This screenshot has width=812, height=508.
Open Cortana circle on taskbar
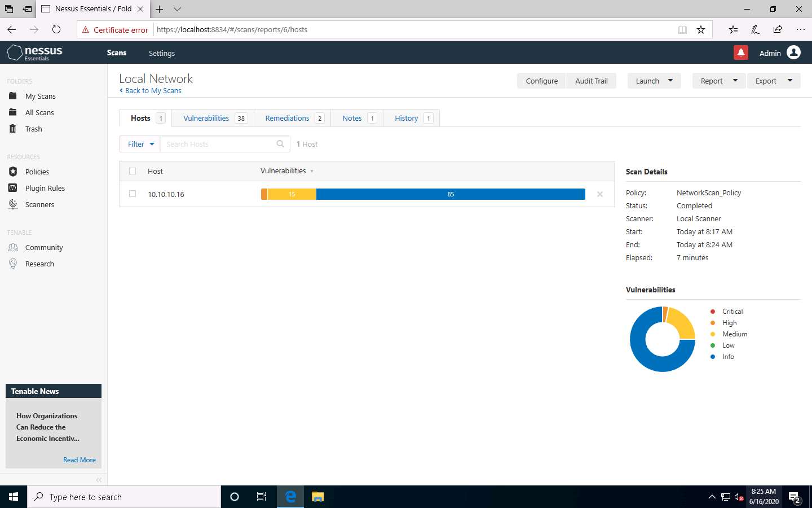(x=235, y=497)
